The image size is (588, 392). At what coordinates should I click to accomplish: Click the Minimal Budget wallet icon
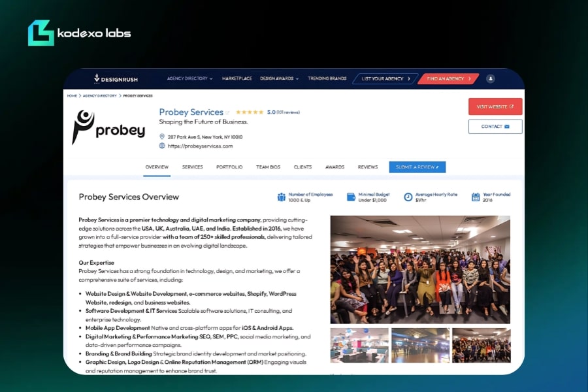(x=351, y=197)
